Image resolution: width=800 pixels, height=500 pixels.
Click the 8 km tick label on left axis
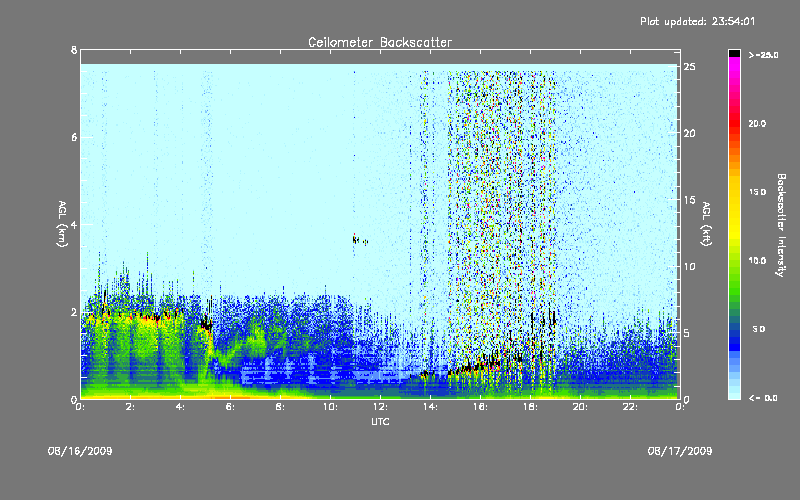(74, 50)
